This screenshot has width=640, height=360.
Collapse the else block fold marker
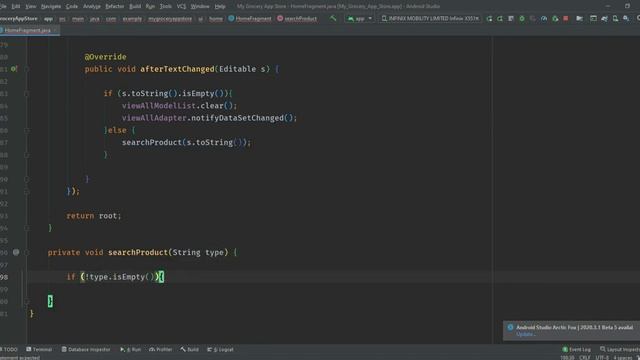click(27, 130)
